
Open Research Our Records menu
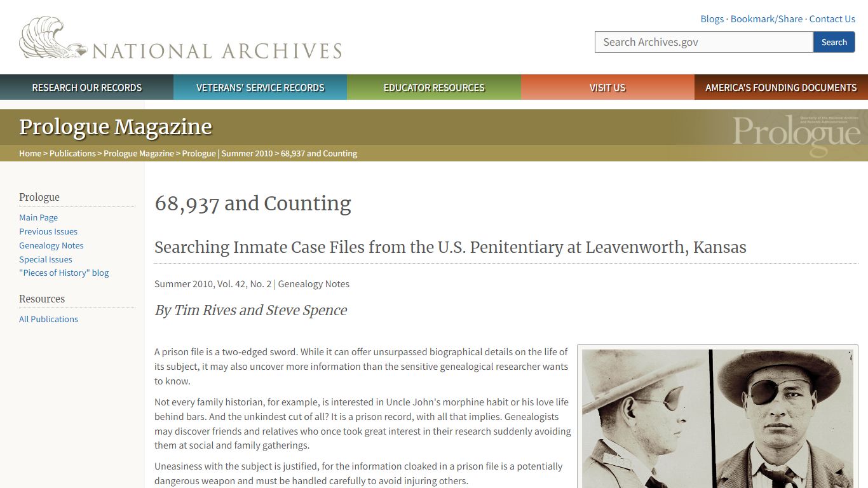[x=87, y=87]
